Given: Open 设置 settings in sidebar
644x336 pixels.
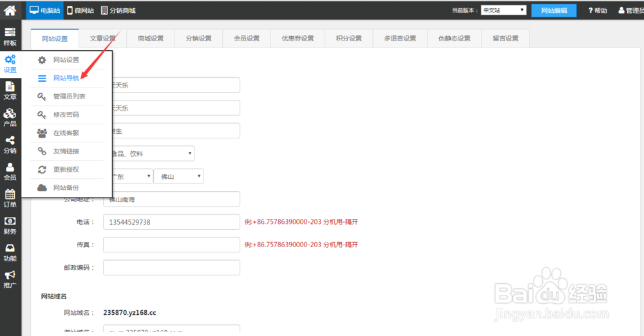Looking at the screenshot, I should [x=10, y=64].
